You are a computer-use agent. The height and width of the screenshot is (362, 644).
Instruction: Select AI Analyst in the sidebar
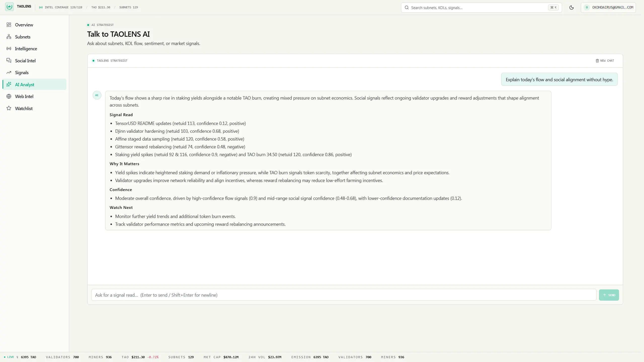click(34, 84)
